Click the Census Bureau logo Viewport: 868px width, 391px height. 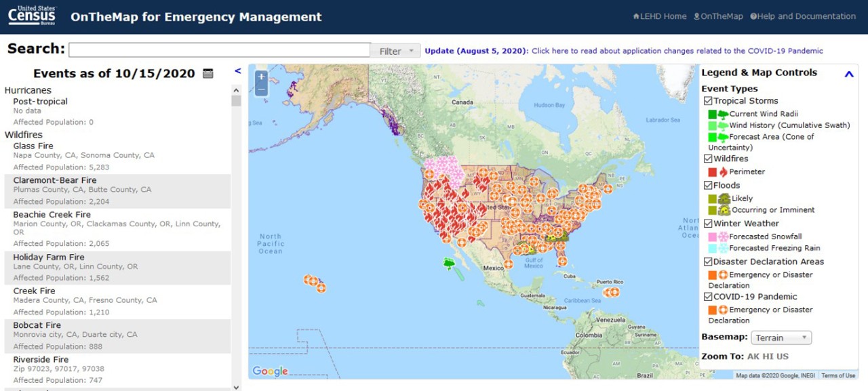[x=31, y=16]
